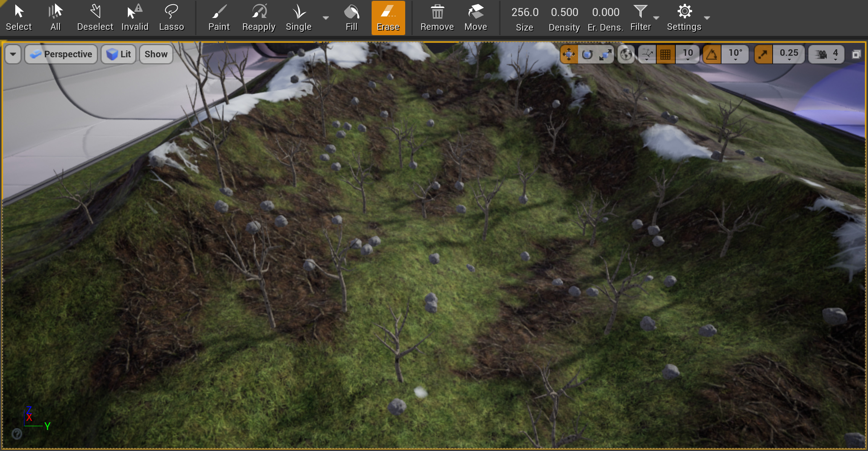Viewport: 868px width, 451px height.
Task: Click the Move foliage tool
Action: (x=475, y=18)
